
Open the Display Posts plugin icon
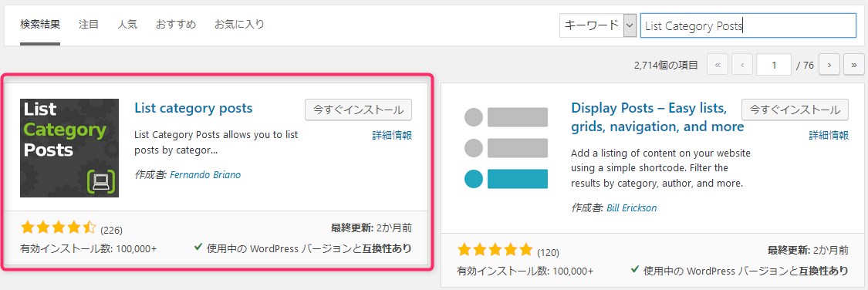[506, 148]
